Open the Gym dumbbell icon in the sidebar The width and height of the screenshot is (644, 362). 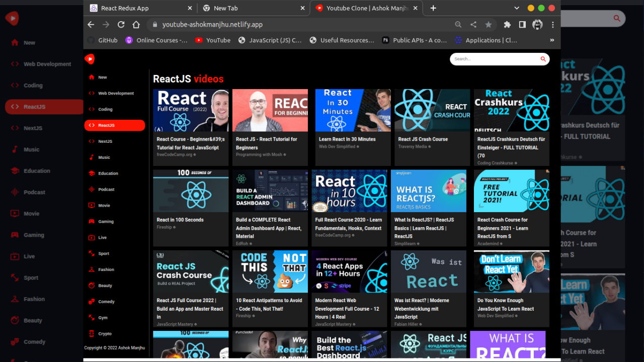coord(92,318)
